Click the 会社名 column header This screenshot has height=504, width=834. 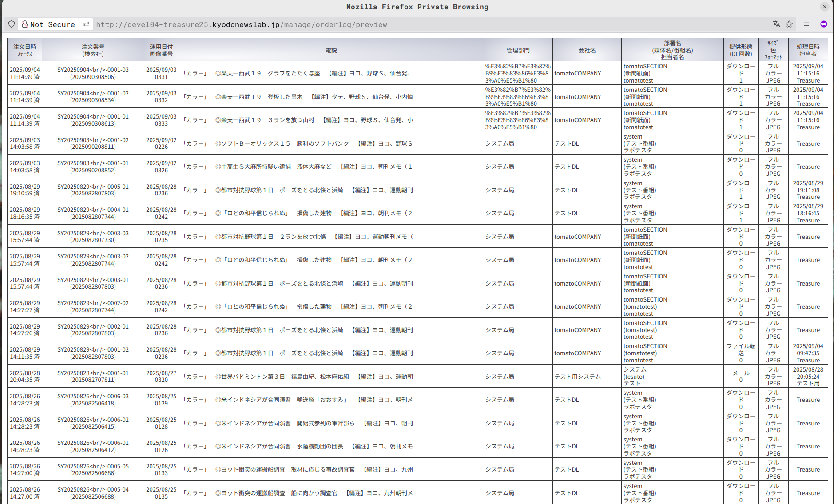click(x=587, y=50)
